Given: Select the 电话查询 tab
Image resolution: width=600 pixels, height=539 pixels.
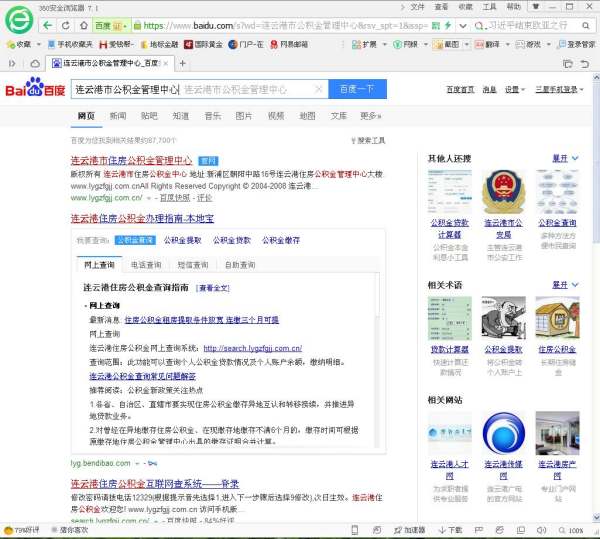Looking at the screenshot, I should 146,264.
